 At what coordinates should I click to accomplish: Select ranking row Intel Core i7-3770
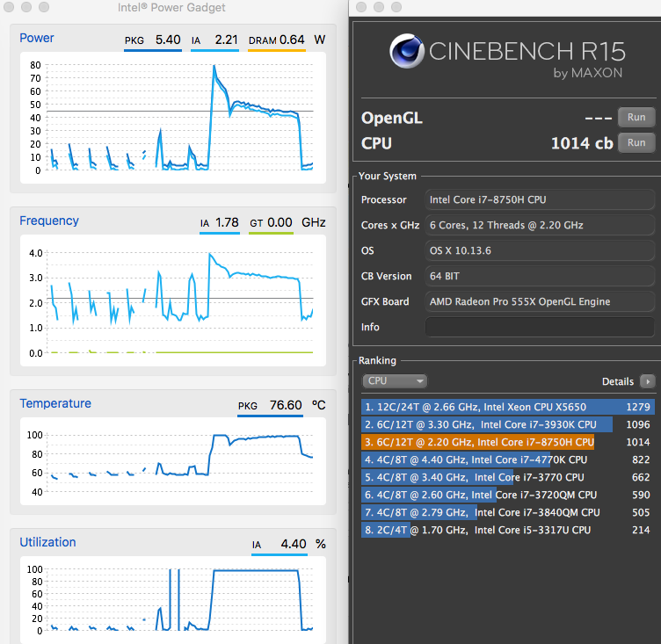click(x=507, y=477)
